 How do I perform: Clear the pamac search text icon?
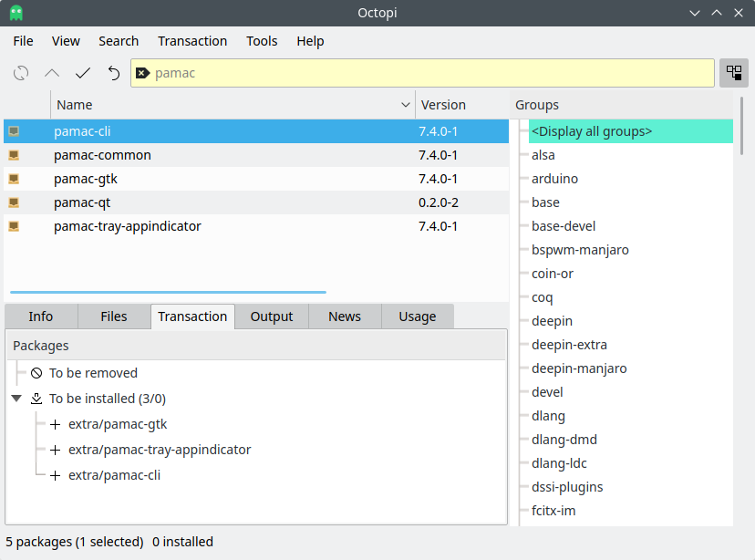pyautogui.click(x=142, y=73)
